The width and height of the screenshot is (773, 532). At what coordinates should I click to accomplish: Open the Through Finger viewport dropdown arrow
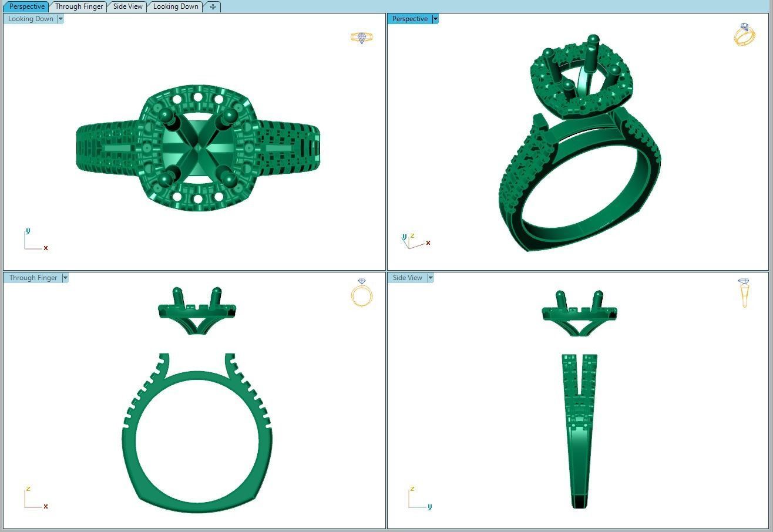coord(65,278)
